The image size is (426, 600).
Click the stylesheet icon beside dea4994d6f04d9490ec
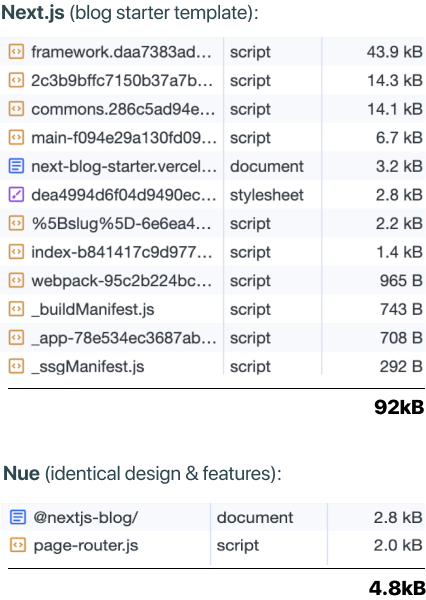point(16,195)
